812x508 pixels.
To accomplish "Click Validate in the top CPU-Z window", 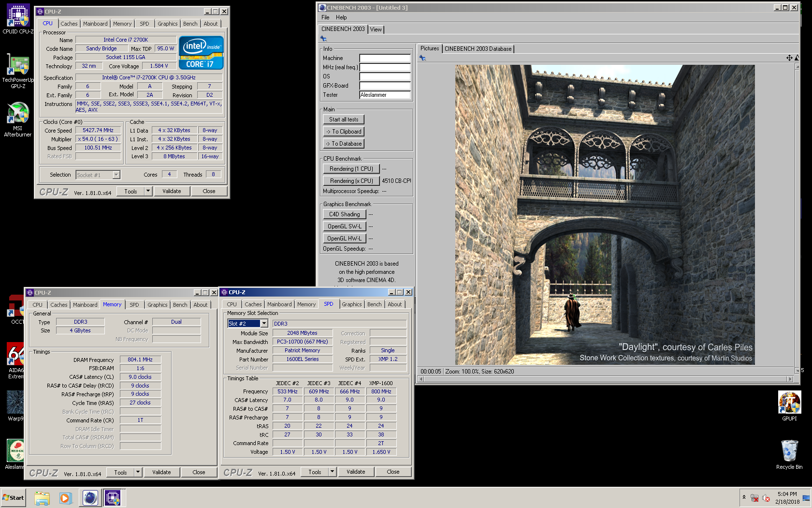I will (172, 191).
